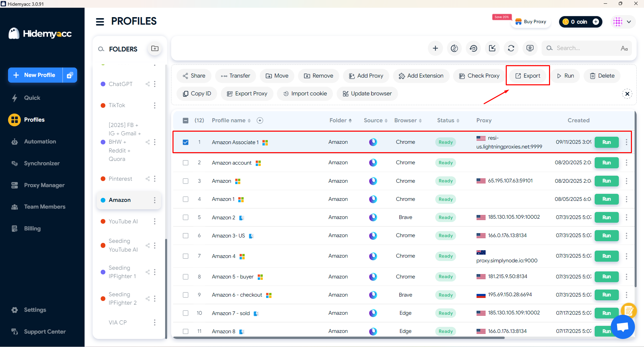Click the add column plus icon
Image resolution: width=644 pixels, height=347 pixels.
[x=260, y=121]
